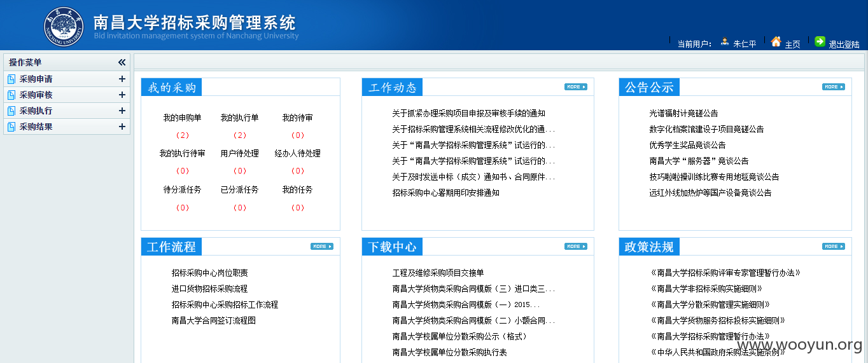Click the home house icon

[x=776, y=41]
